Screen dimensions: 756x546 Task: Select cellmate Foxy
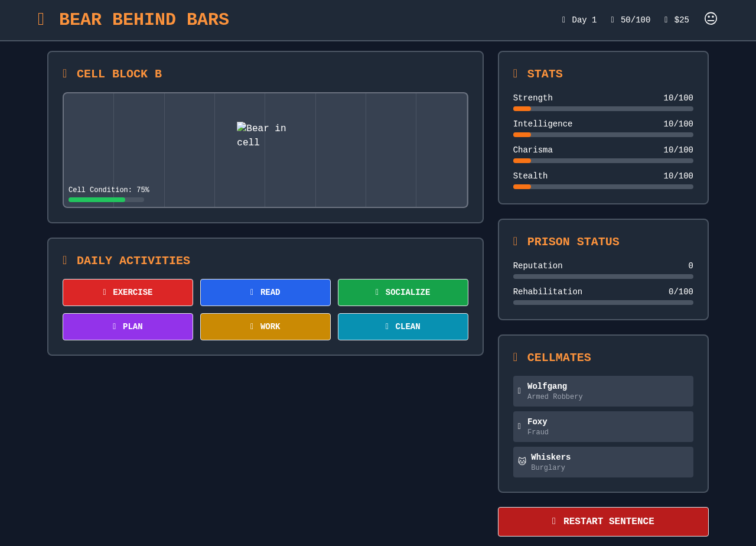[x=603, y=427]
